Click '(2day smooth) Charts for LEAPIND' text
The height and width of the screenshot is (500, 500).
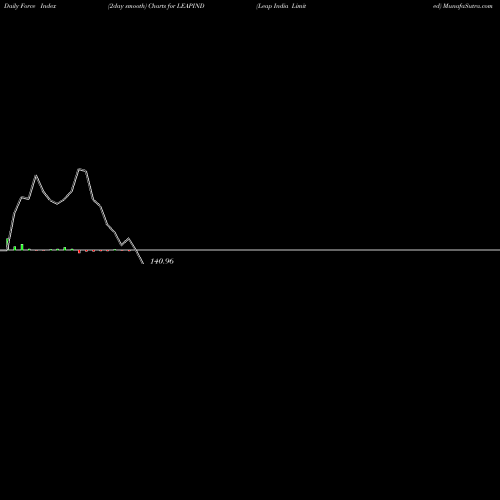[156, 6]
